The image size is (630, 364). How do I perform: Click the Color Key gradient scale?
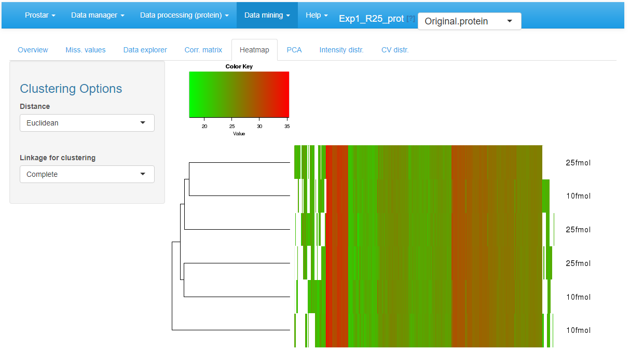(239, 94)
